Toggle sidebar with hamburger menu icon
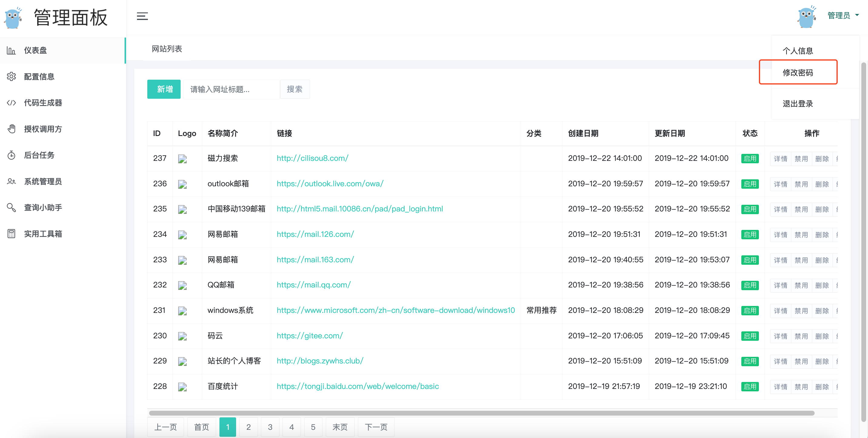Screen dimensions: 868x438 pos(142,16)
